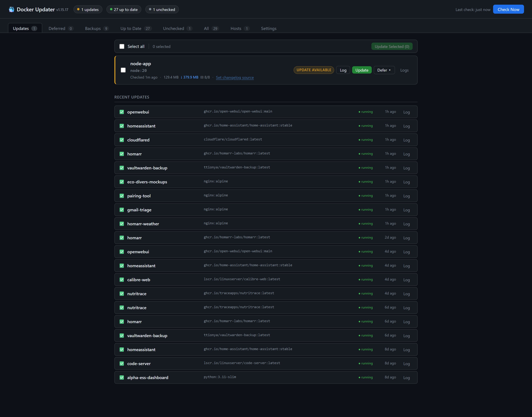Image resolution: width=532 pixels, height=417 pixels.
Task: Click green check icon on code-server row
Action: point(122,364)
